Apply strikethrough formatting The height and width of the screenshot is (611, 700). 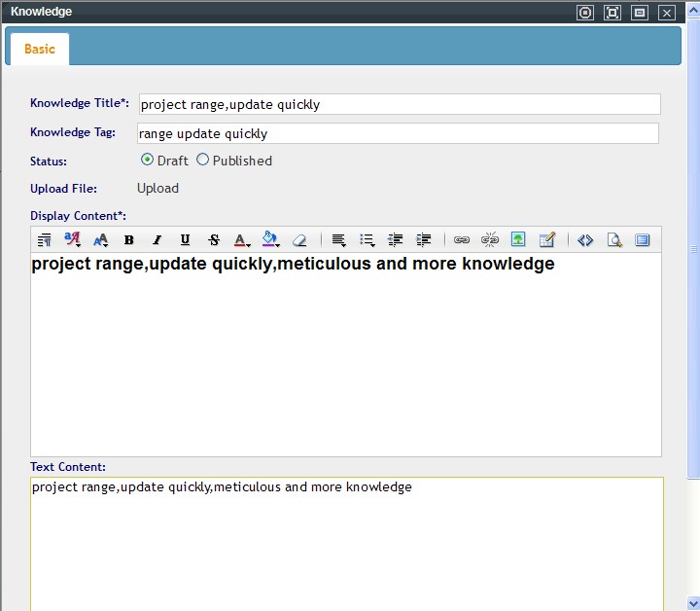(x=214, y=240)
